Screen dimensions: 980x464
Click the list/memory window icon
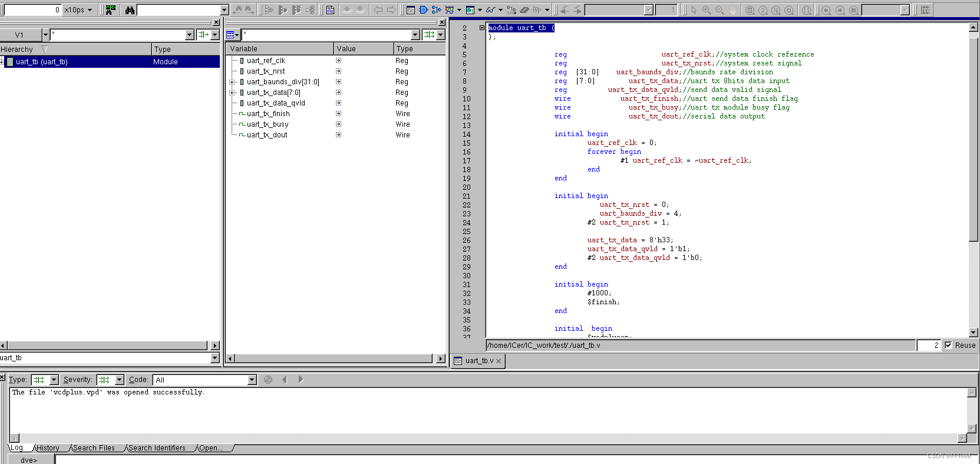point(470,10)
